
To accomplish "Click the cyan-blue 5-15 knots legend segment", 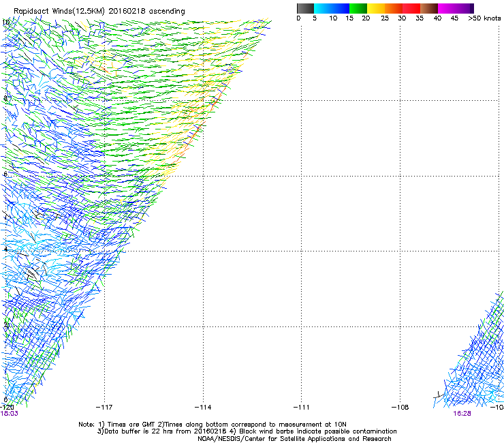I will (332, 8).
